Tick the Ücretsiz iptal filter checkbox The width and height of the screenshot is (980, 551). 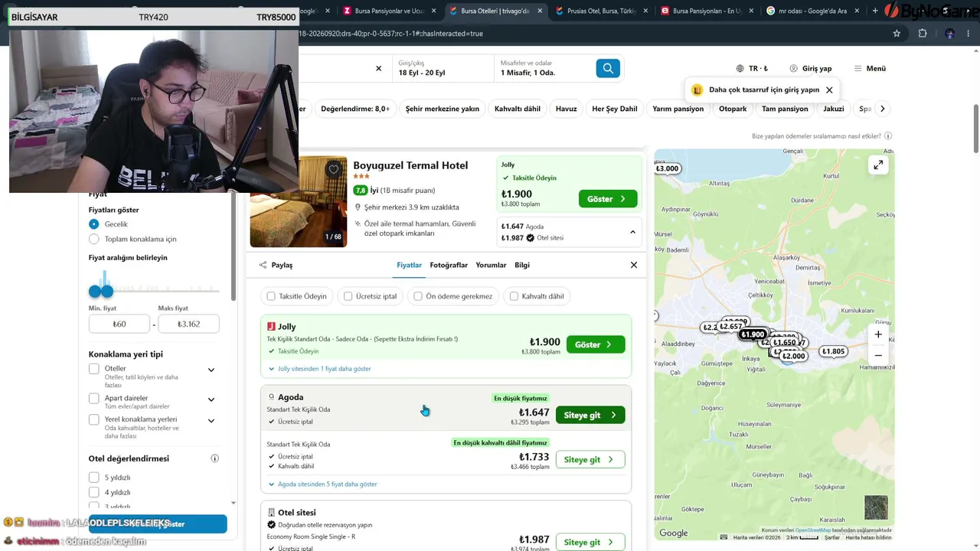tap(348, 296)
